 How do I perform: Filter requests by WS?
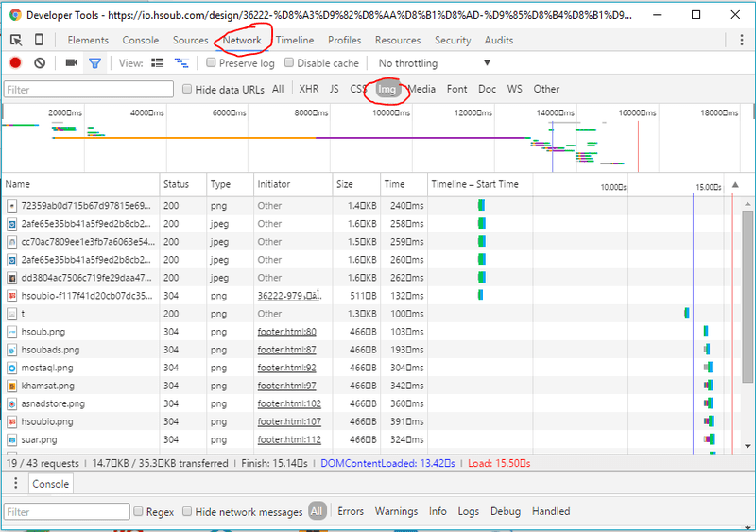click(514, 89)
